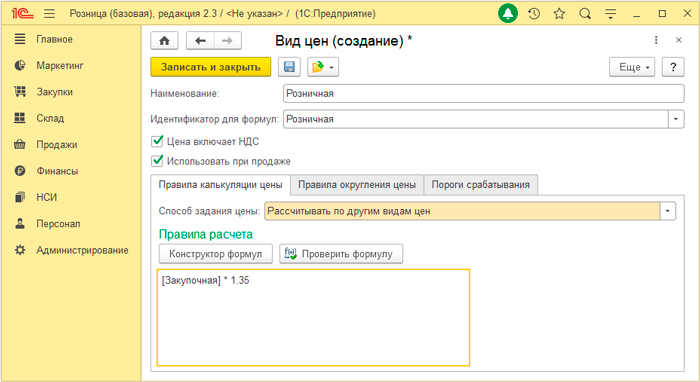Screen dimensions: 700x382
Task: Open the Продажи section
Action: (x=57, y=145)
